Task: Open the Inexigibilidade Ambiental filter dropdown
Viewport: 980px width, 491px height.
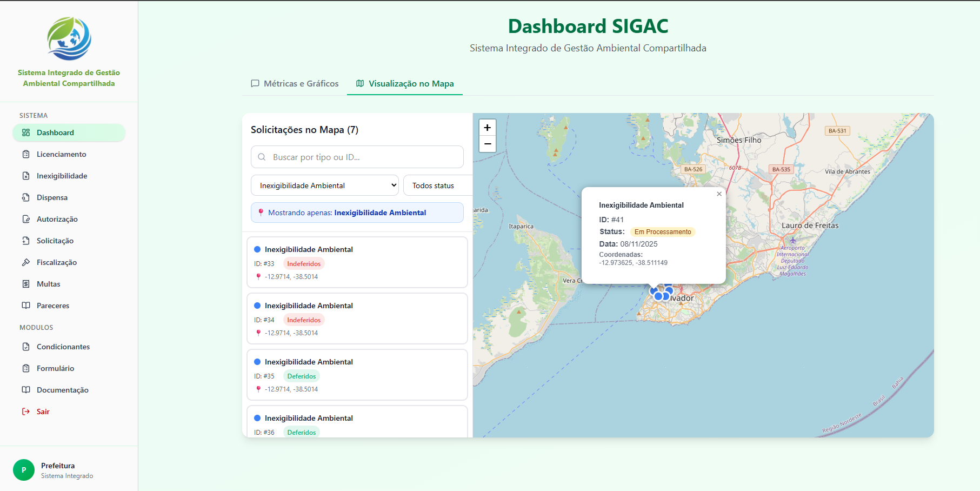Action: click(324, 185)
